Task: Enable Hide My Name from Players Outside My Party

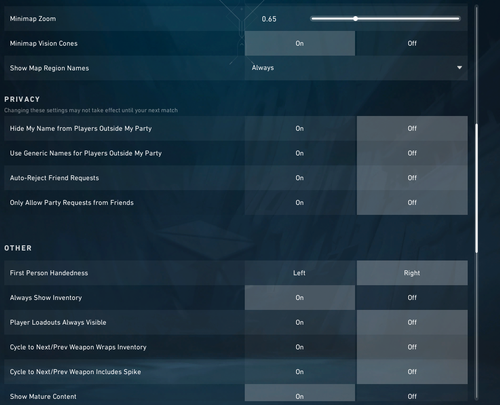Action: [300, 129]
